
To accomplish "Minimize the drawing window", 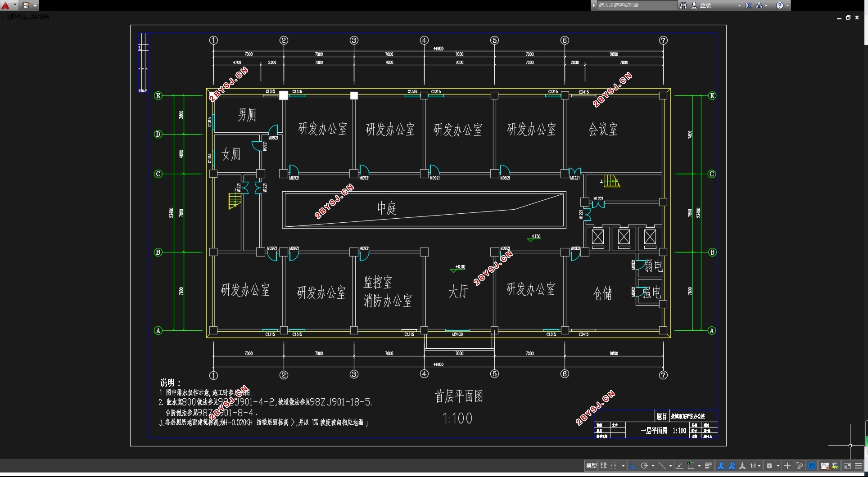I will coord(839,18).
